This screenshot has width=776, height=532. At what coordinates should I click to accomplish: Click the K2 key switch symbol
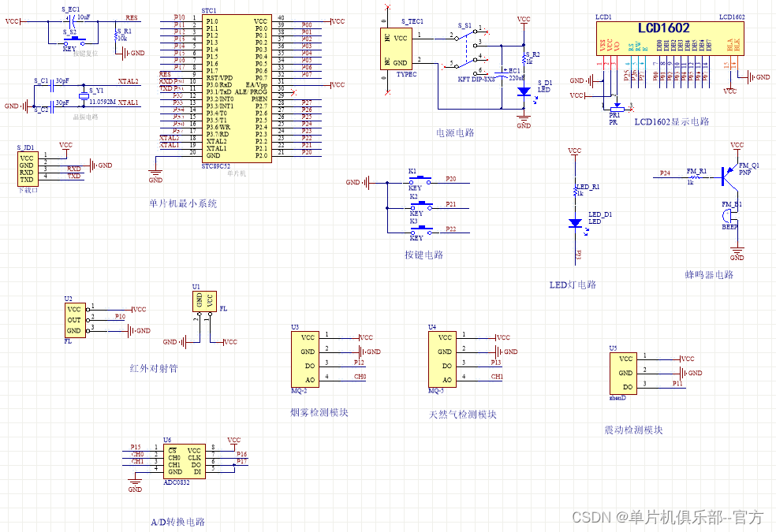tap(422, 205)
